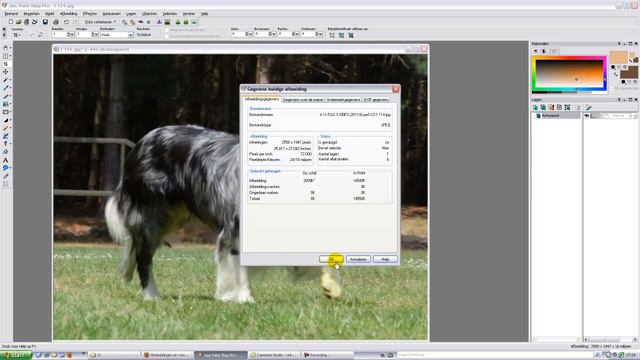Click the Save diskette icon
Viewport: 640px width, 360px height.
(x=45, y=22)
